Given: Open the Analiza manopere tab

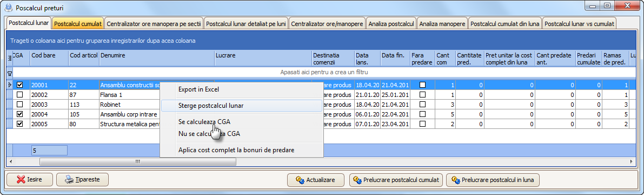Looking at the screenshot, I should 442,24.
